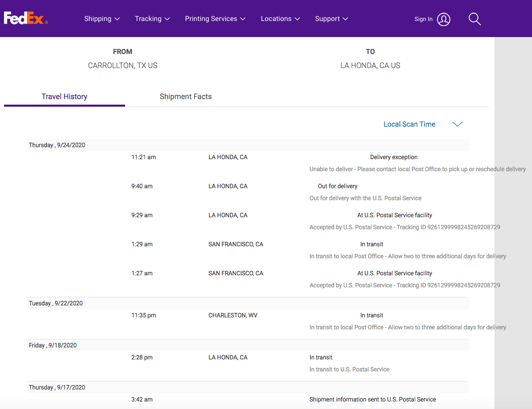Click the 11:35 pm scan time
Image resolution: width=532 pixels, height=409 pixels.
coord(144,315)
